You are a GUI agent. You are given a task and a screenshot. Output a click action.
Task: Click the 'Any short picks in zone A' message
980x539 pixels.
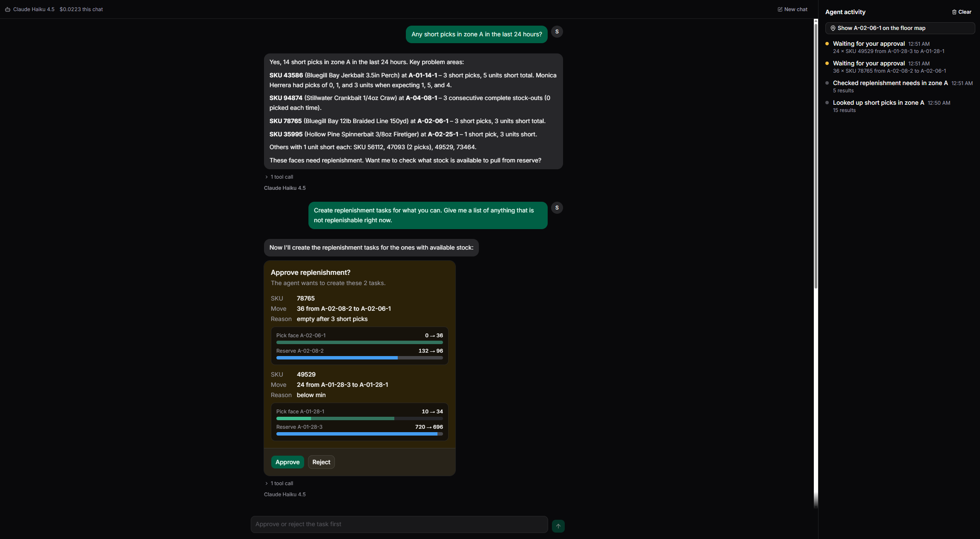click(x=476, y=35)
